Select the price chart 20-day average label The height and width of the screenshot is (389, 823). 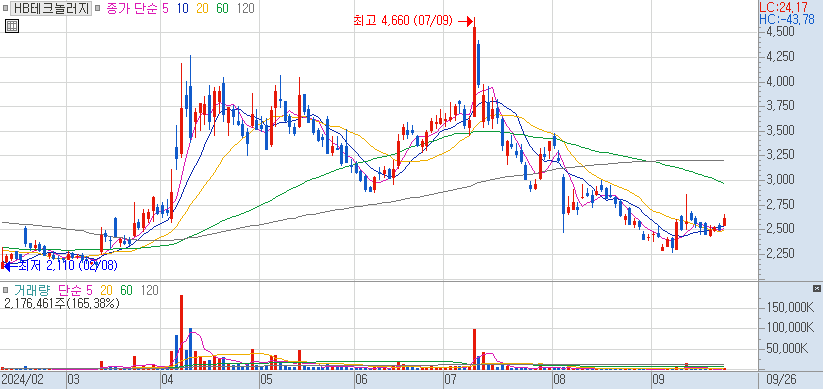[x=203, y=8]
